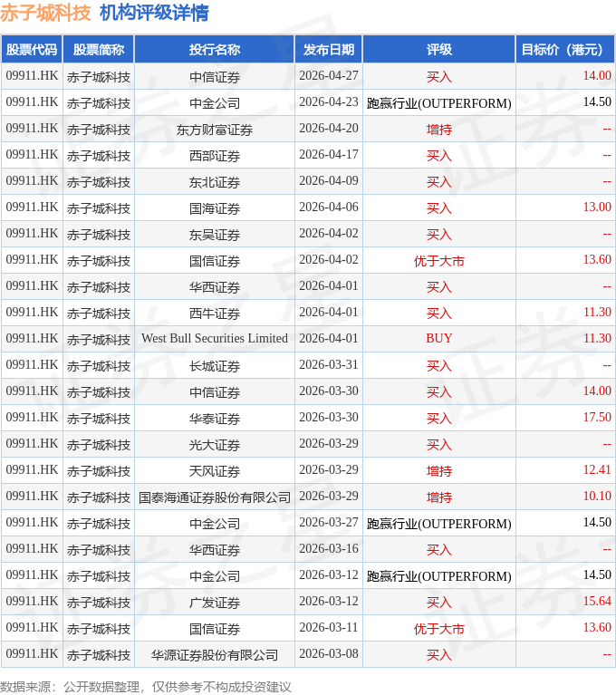Select the date 2026-04-23
The width and height of the screenshot is (616, 695).
tap(329, 102)
